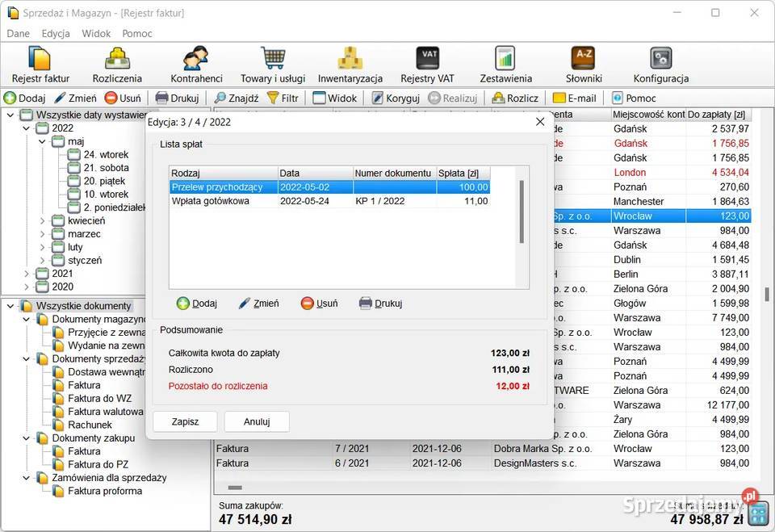Viewport: 775px width, 532px height.
Task: Select the Wpłata gotówkowa payment row
Action: (211, 202)
